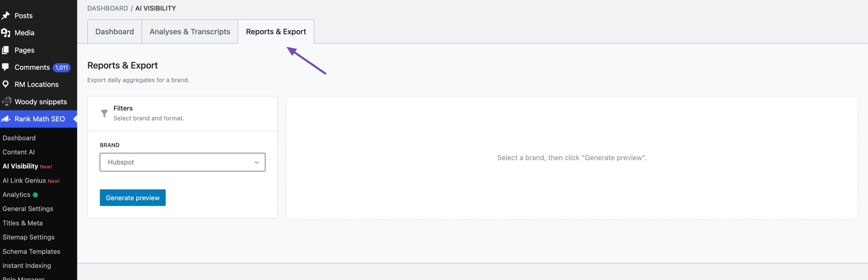Click the 'New!' tag beside AI Visibility

coord(46,167)
